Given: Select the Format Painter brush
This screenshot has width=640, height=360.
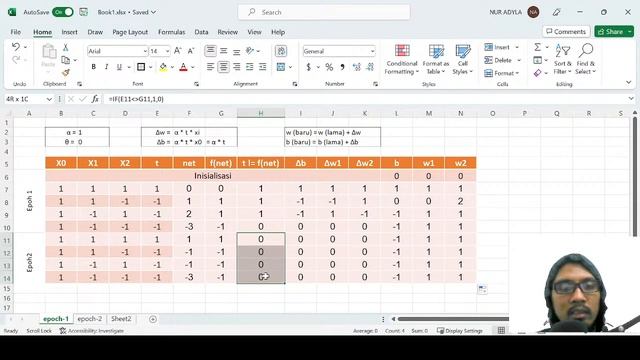Looking at the screenshot, I should pos(66,73).
